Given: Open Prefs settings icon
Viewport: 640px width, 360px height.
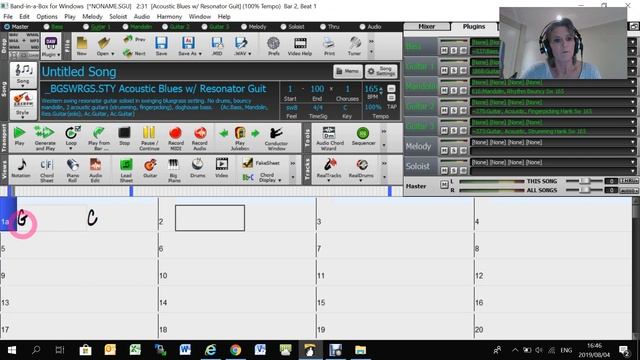Looking at the screenshot, I should pos(273,46).
